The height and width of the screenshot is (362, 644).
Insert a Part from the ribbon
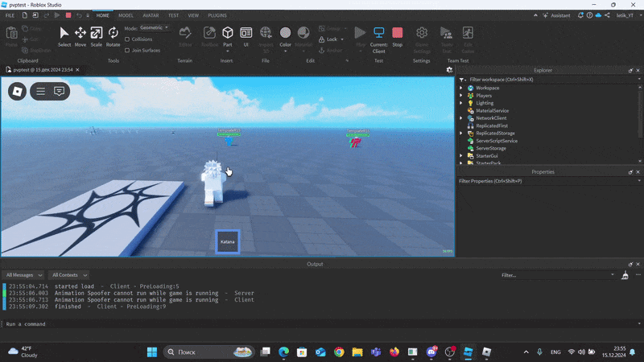[x=228, y=37]
